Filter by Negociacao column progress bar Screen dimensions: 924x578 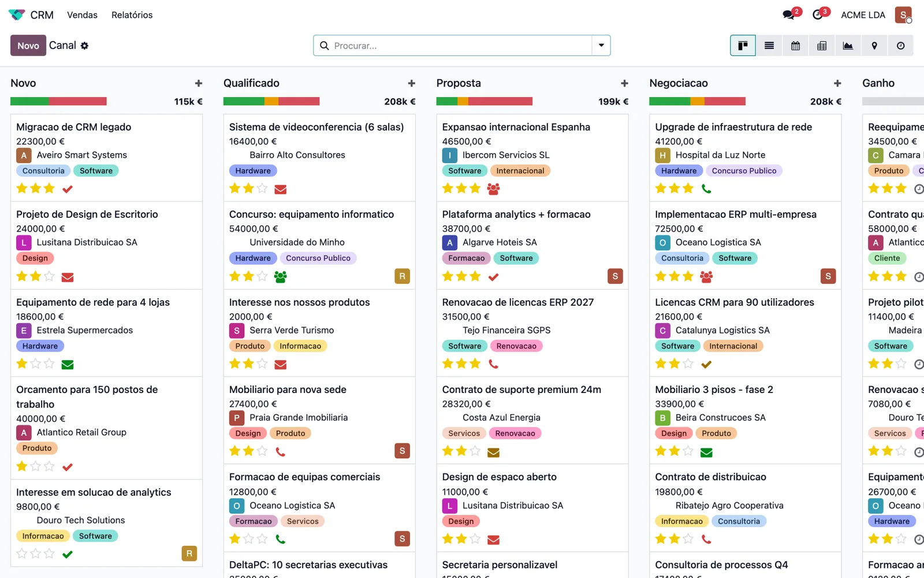[697, 102]
